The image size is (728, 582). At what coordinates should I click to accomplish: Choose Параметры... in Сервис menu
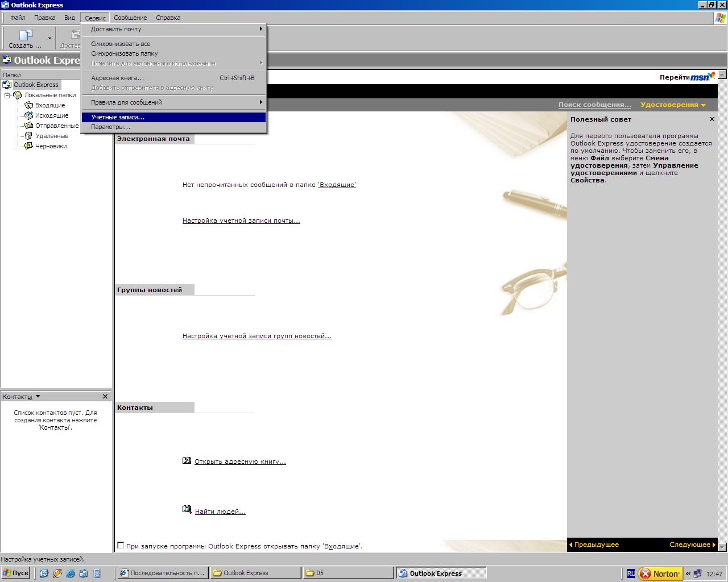174,127
